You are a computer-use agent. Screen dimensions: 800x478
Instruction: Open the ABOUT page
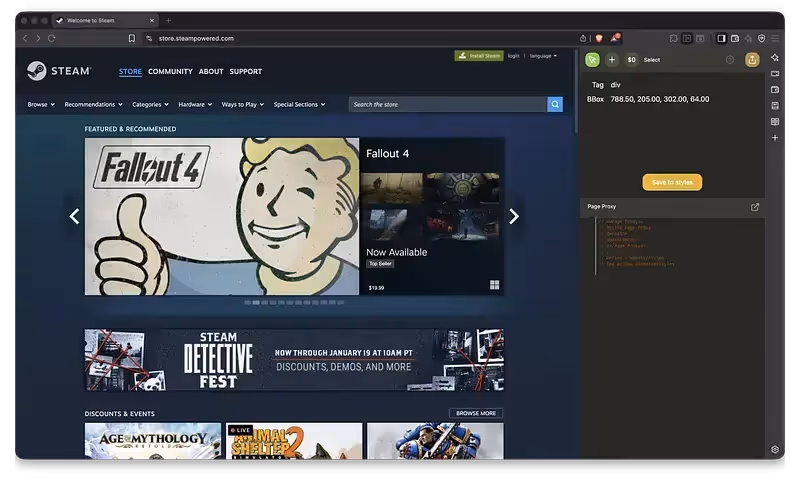pyautogui.click(x=211, y=71)
